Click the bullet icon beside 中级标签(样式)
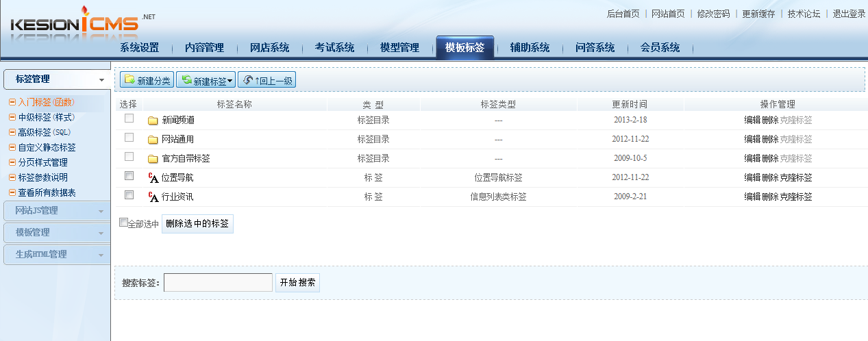 [12, 117]
